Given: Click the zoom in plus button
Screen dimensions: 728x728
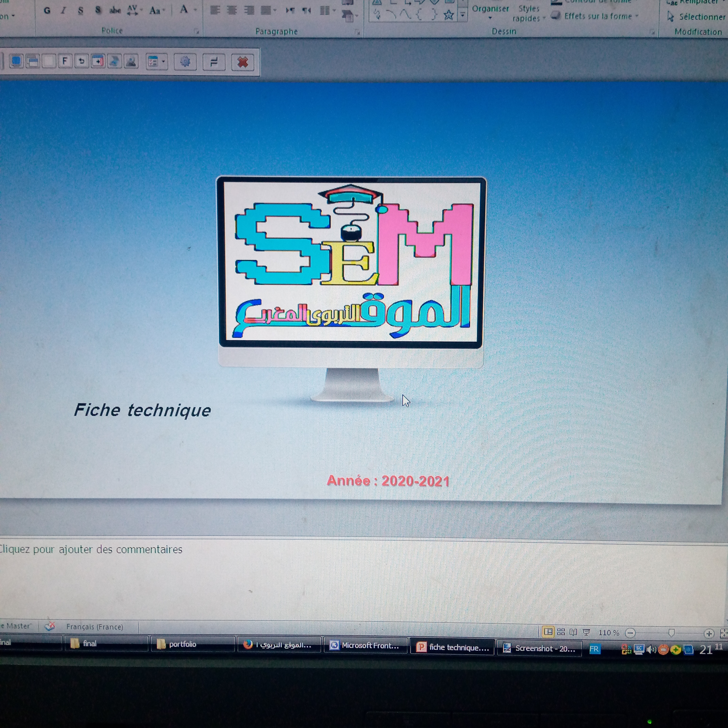Looking at the screenshot, I should pos(709,633).
